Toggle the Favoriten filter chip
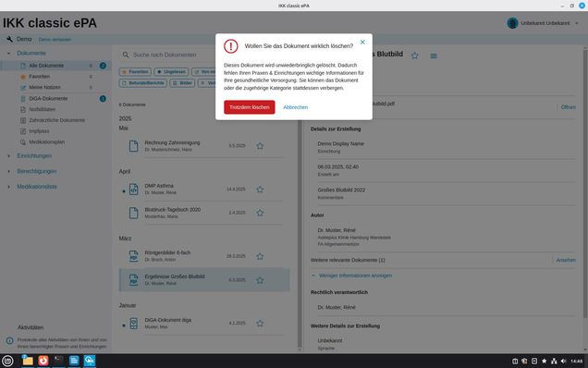Image resolution: width=588 pixels, height=368 pixels. [135, 71]
